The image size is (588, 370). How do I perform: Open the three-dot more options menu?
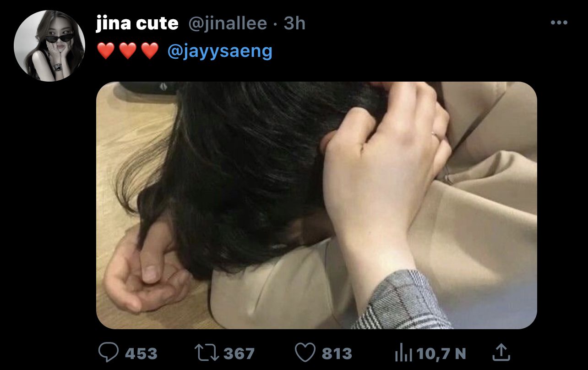[559, 23]
